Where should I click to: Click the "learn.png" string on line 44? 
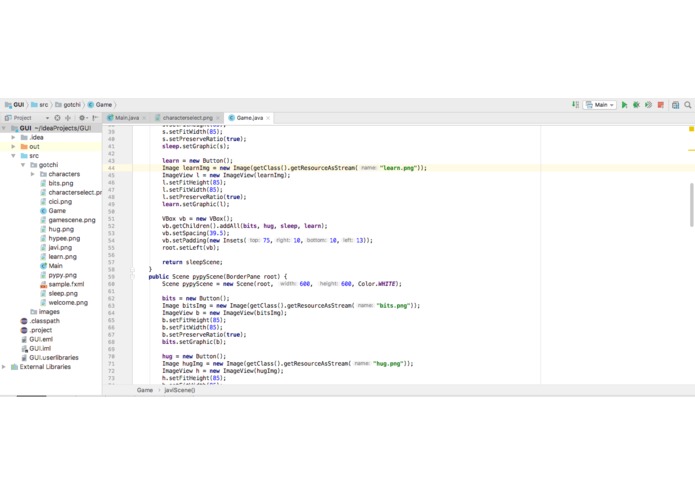tap(399, 168)
